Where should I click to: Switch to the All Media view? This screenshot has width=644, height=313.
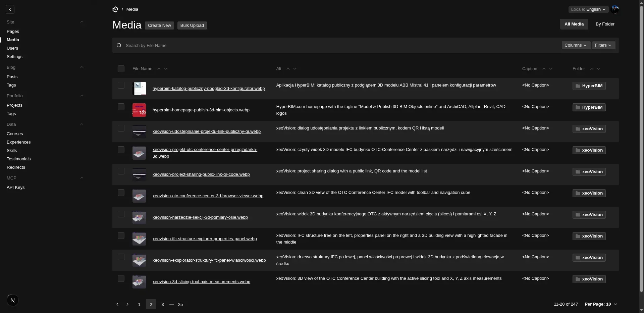click(x=574, y=24)
